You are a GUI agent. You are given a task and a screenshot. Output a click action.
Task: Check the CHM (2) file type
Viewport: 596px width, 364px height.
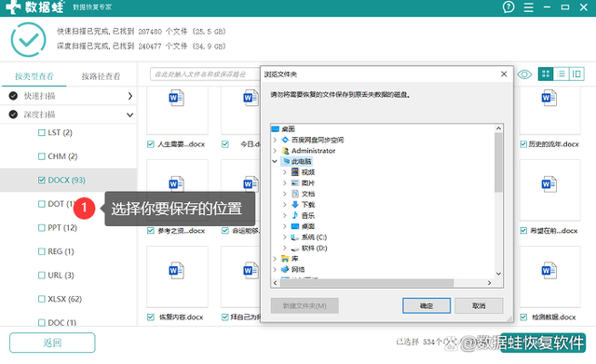tap(42, 156)
